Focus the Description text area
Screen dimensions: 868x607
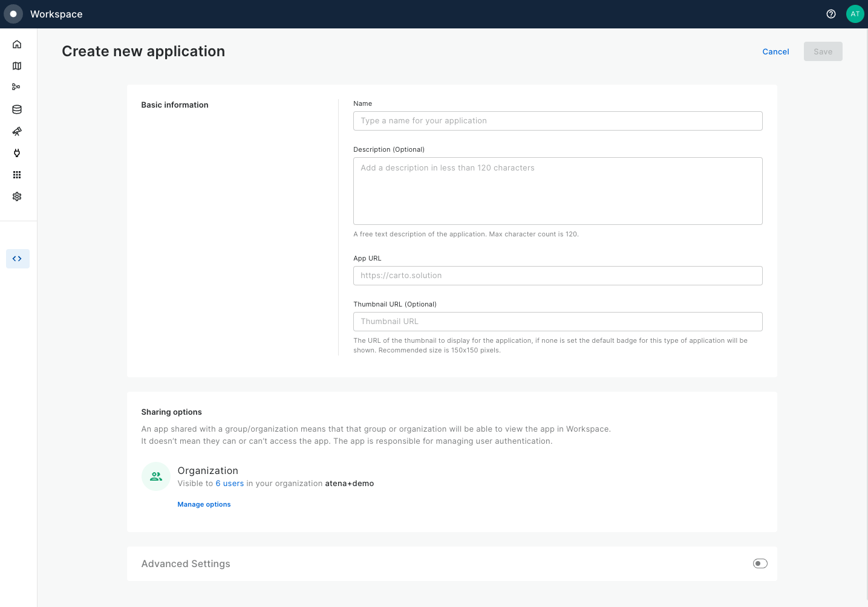[x=558, y=191]
